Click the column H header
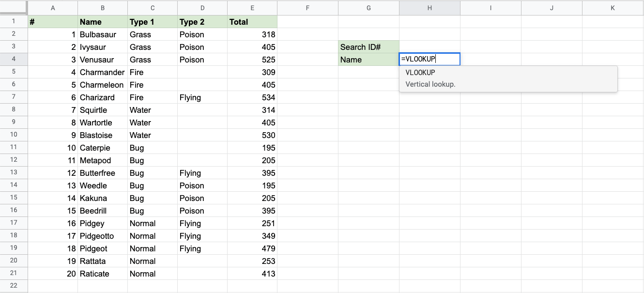644x293 pixels. (429, 8)
